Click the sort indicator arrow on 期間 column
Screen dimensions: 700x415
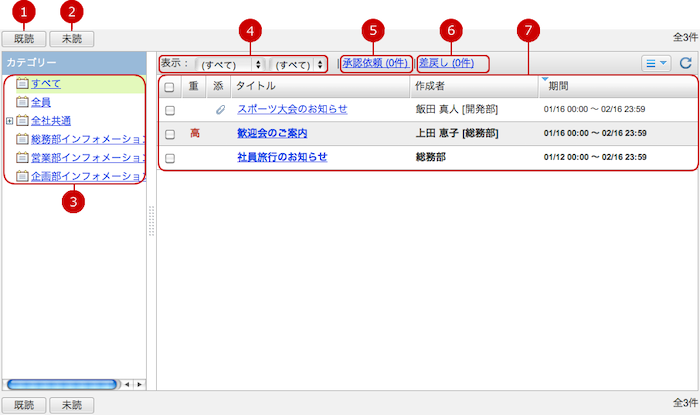(545, 79)
